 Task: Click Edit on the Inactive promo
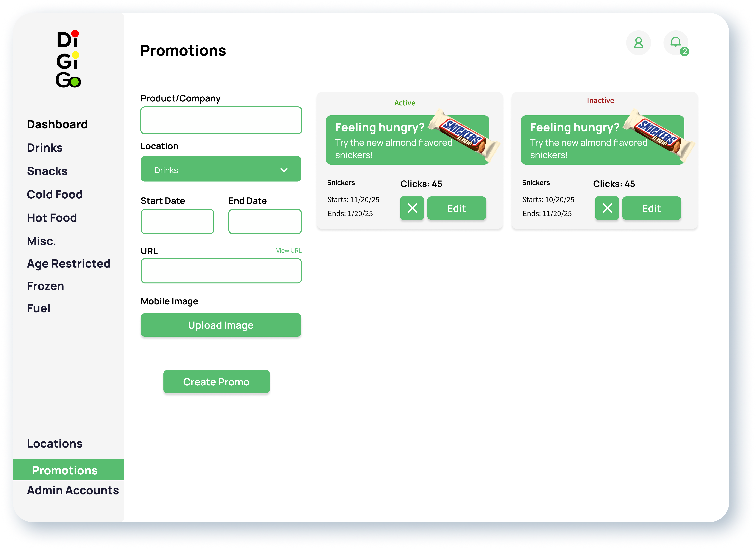click(x=652, y=208)
